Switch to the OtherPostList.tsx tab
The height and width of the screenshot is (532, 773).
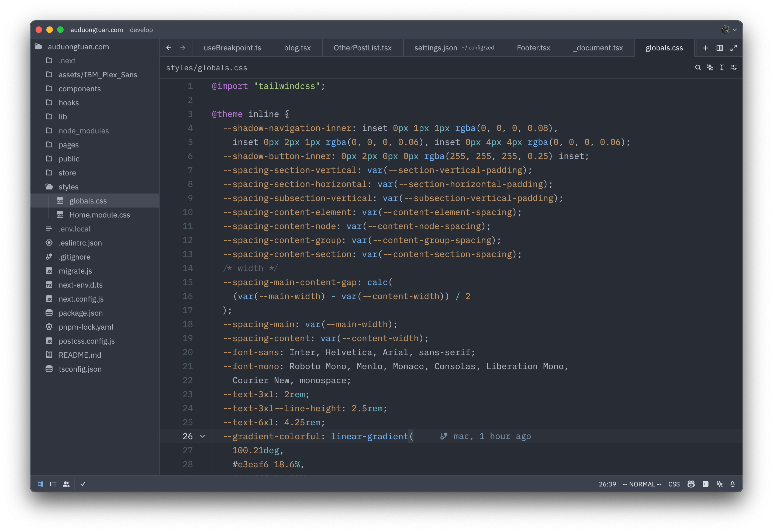tap(363, 48)
